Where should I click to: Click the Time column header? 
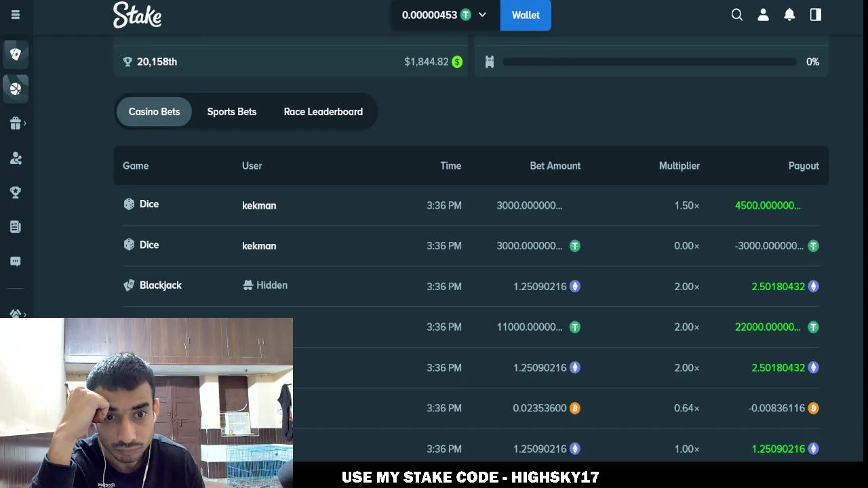450,166
